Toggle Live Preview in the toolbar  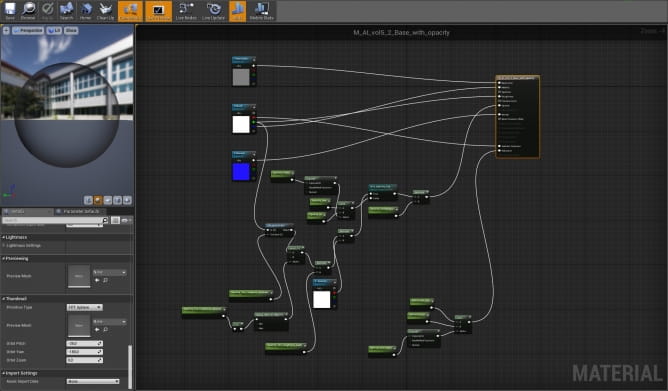pos(158,11)
